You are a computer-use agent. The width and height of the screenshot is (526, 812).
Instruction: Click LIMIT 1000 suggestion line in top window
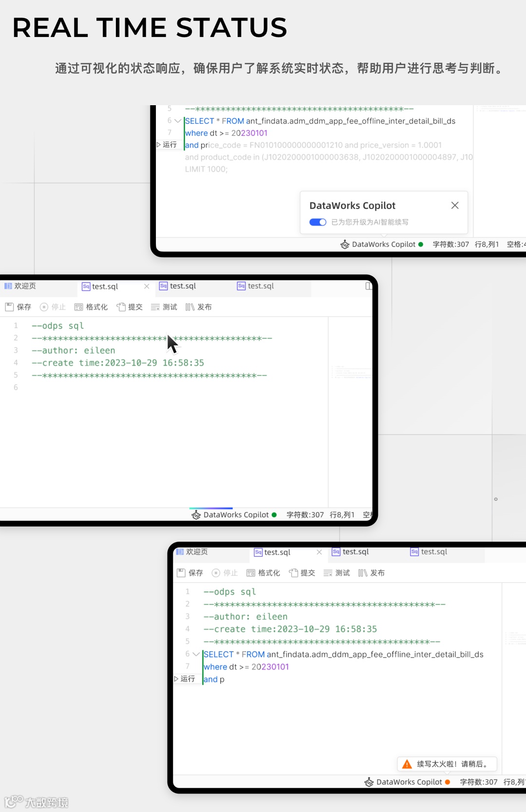tap(207, 169)
